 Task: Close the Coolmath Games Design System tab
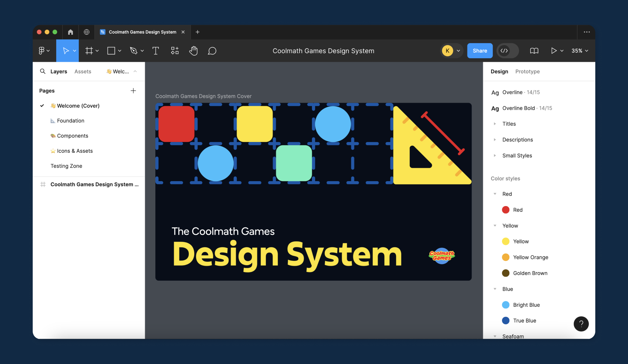coord(183,32)
